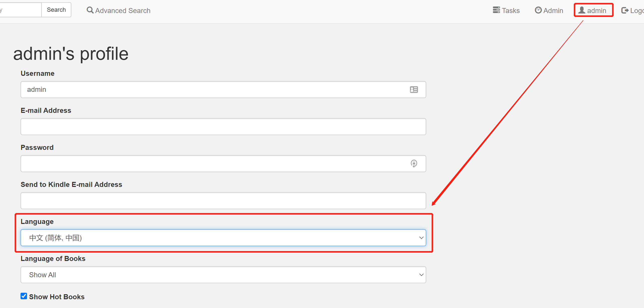Focus the E-mail Address input field
This screenshot has width=644, height=308.
click(223, 127)
